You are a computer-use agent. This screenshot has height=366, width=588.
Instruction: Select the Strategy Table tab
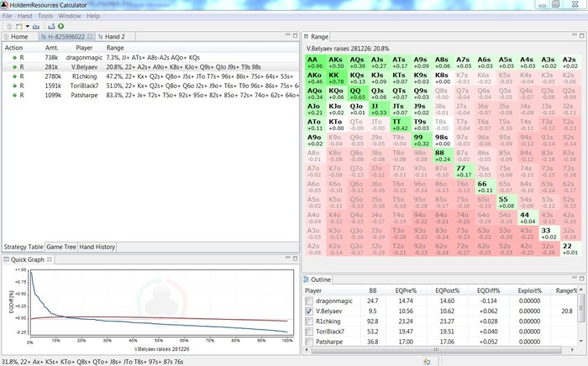point(24,247)
